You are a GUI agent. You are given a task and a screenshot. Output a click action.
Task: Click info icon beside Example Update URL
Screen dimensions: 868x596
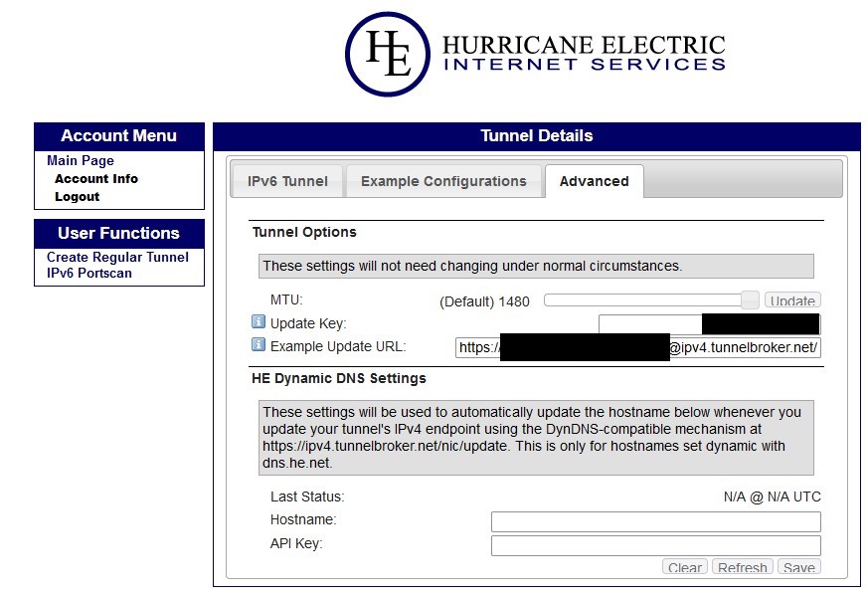(x=259, y=345)
